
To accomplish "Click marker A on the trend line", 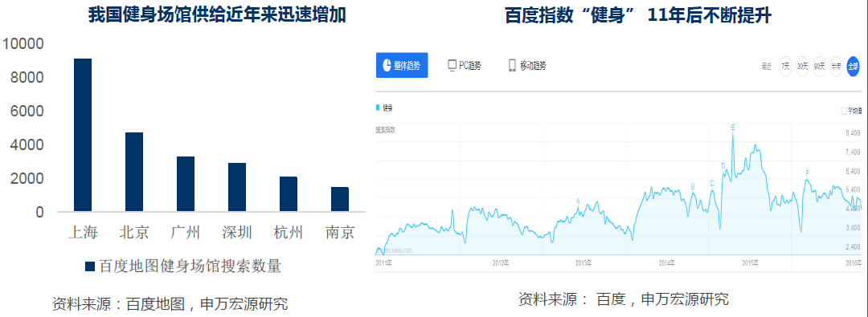I will [578, 201].
